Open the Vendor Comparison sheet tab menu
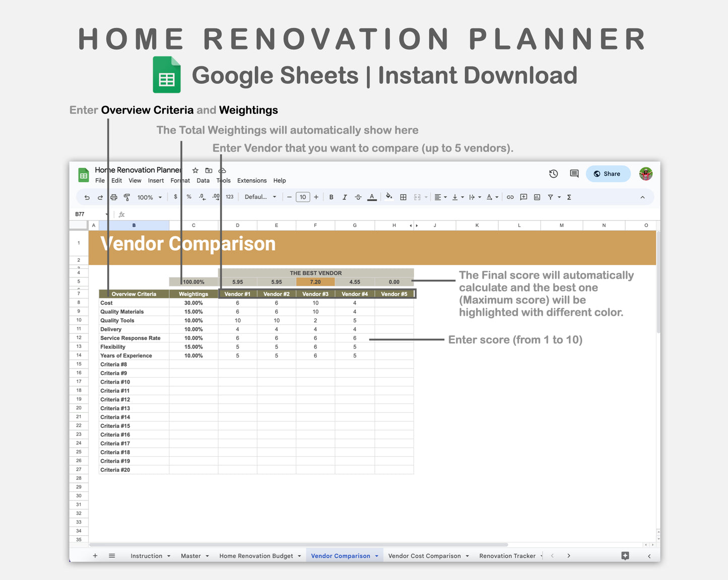728x580 pixels. coord(376,555)
